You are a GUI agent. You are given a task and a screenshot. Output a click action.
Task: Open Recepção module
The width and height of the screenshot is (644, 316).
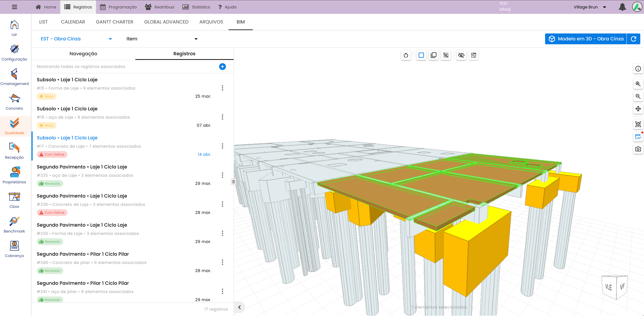pos(14,151)
